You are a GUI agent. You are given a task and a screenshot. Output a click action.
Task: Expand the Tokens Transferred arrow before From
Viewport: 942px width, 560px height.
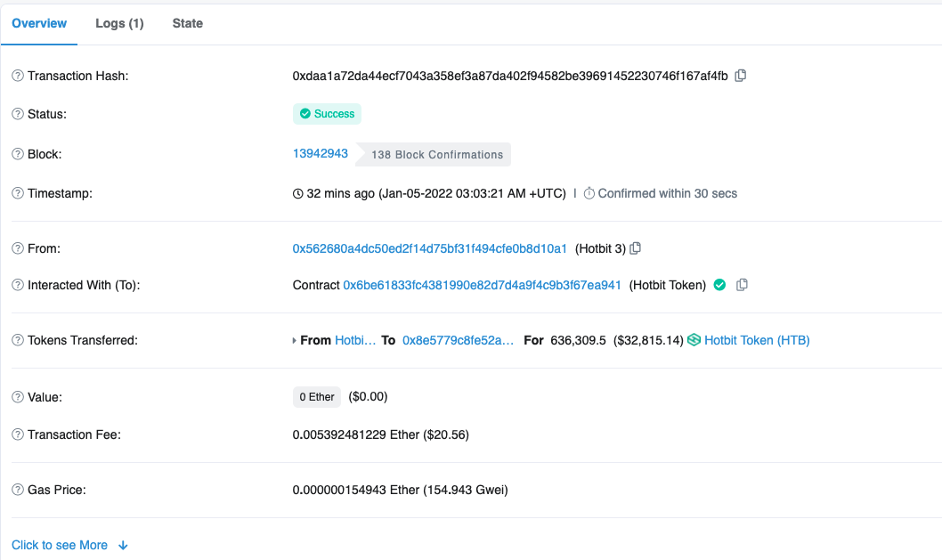[295, 341]
